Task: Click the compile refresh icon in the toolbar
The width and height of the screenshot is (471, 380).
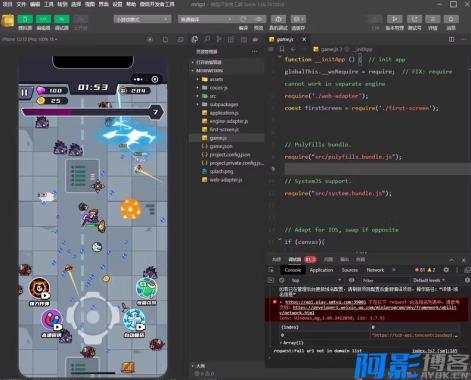Action: click(x=243, y=19)
